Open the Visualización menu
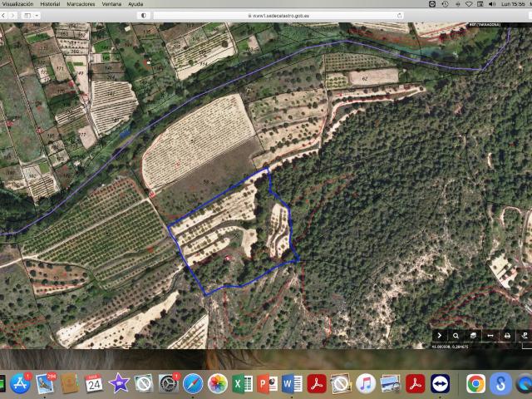Screen dimensions: 532x399 click(17, 4)
